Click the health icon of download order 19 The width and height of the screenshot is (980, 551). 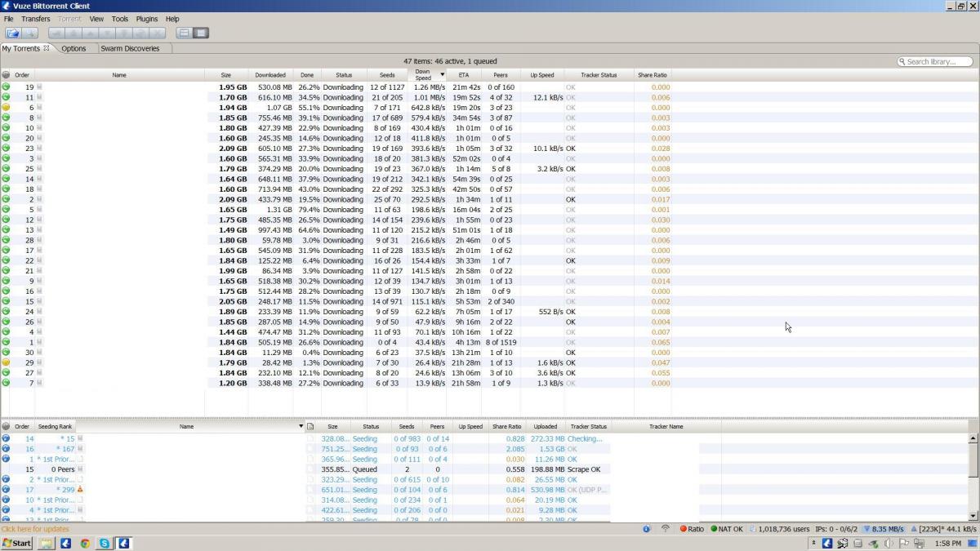point(6,87)
